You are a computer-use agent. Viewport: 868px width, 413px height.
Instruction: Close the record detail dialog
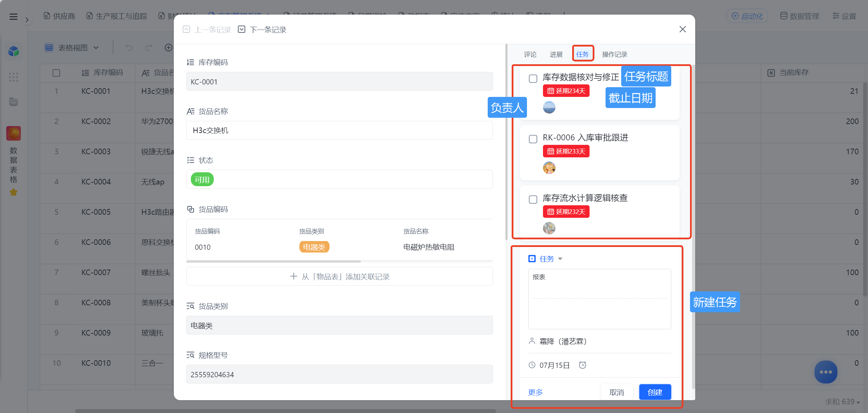pyautogui.click(x=682, y=29)
